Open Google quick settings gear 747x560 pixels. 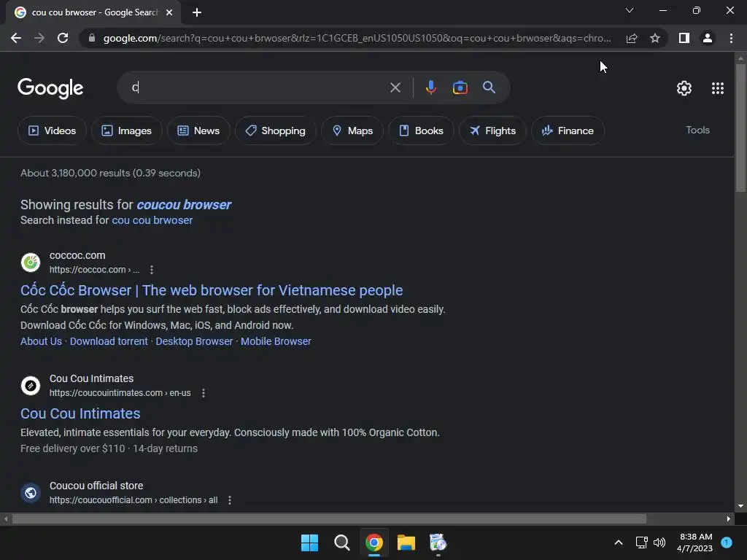click(684, 88)
